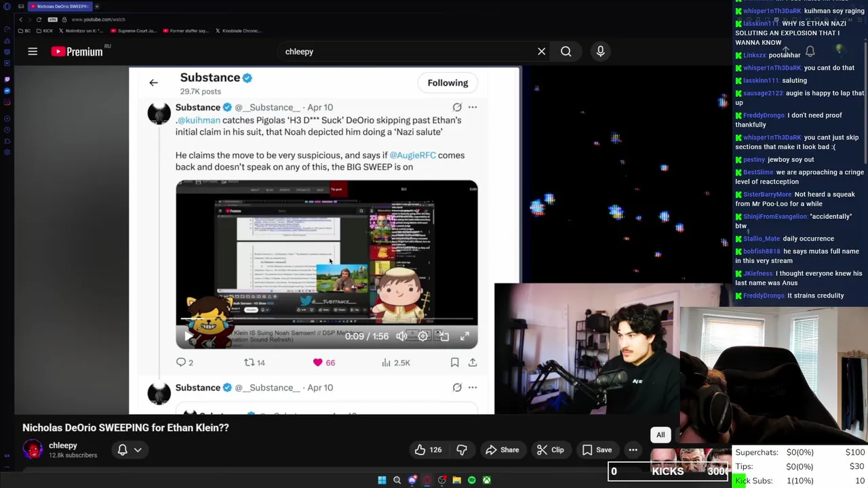The height and width of the screenshot is (488, 868).
Task: Open the Substance avatar on the first tweet
Action: 159,113
